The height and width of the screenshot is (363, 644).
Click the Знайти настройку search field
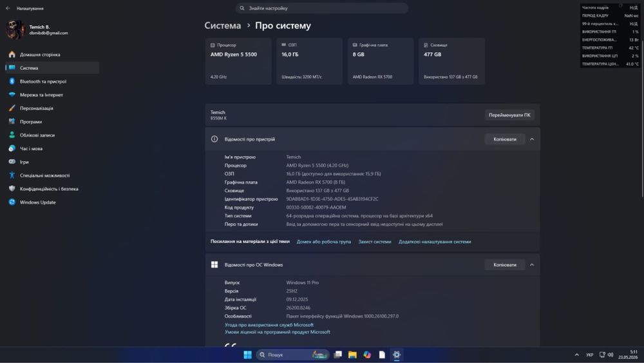[321, 8]
